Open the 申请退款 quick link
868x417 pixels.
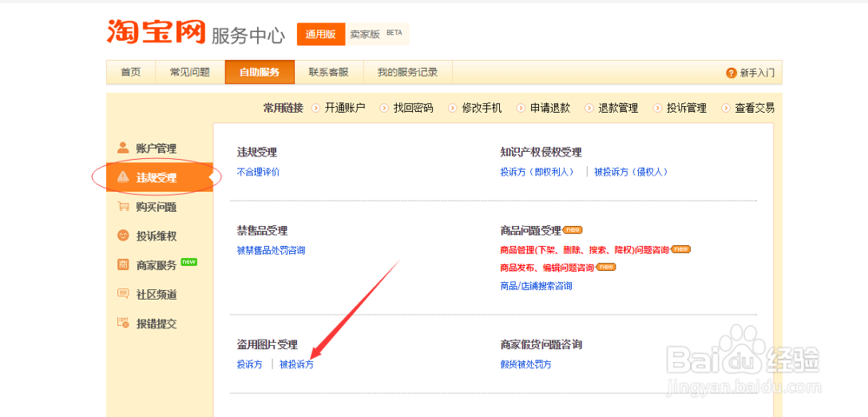549,108
